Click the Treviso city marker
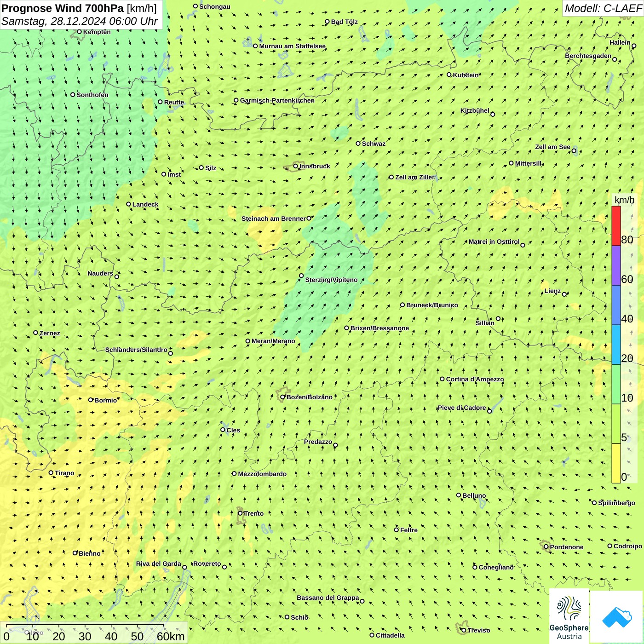The height and width of the screenshot is (644, 644). pyautogui.click(x=464, y=630)
